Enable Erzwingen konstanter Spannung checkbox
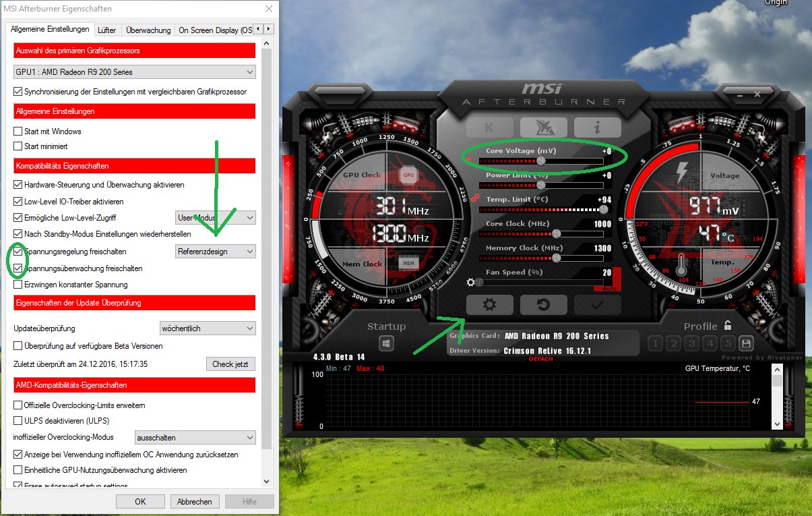The image size is (812, 516). (18, 285)
